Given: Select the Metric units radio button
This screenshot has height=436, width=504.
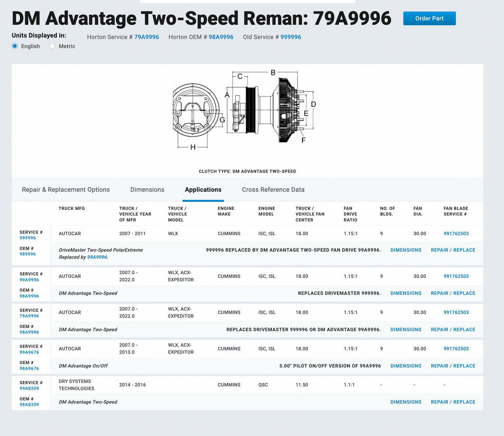Looking at the screenshot, I should click(52, 46).
